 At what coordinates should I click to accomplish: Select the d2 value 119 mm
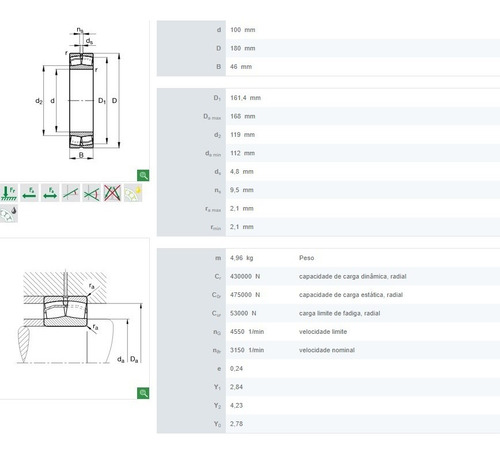pyautogui.click(x=243, y=135)
